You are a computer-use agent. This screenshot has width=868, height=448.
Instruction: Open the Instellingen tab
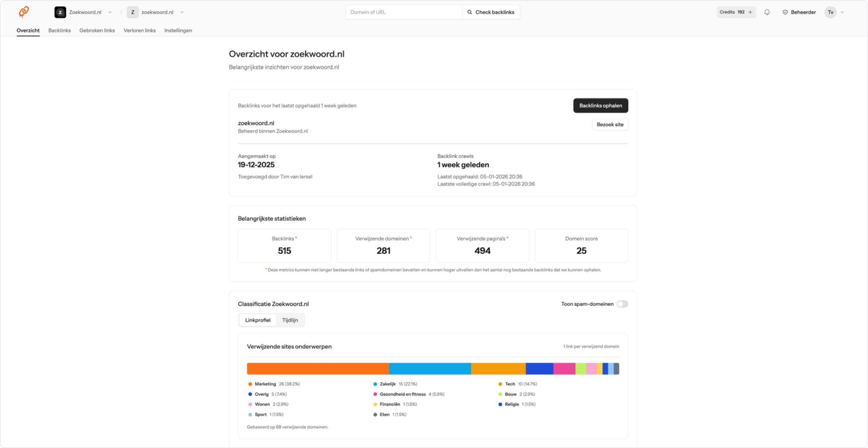coord(178,30)
